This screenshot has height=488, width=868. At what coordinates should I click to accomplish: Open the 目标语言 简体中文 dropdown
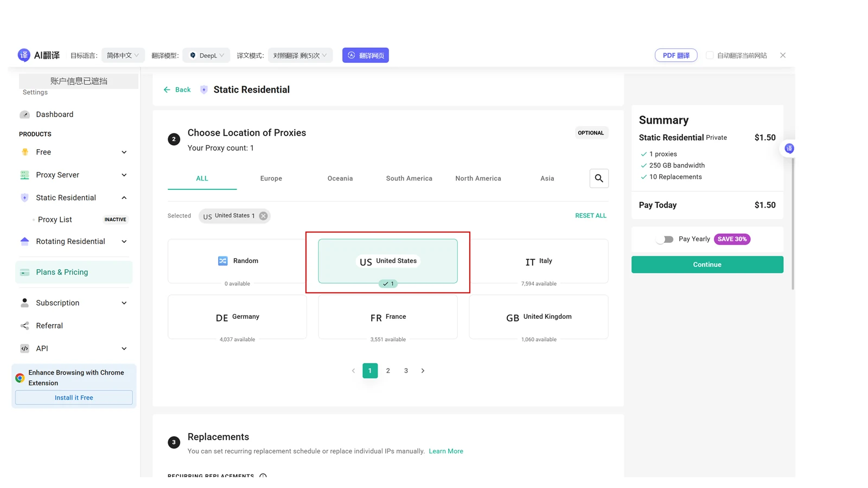pos(123,55)
